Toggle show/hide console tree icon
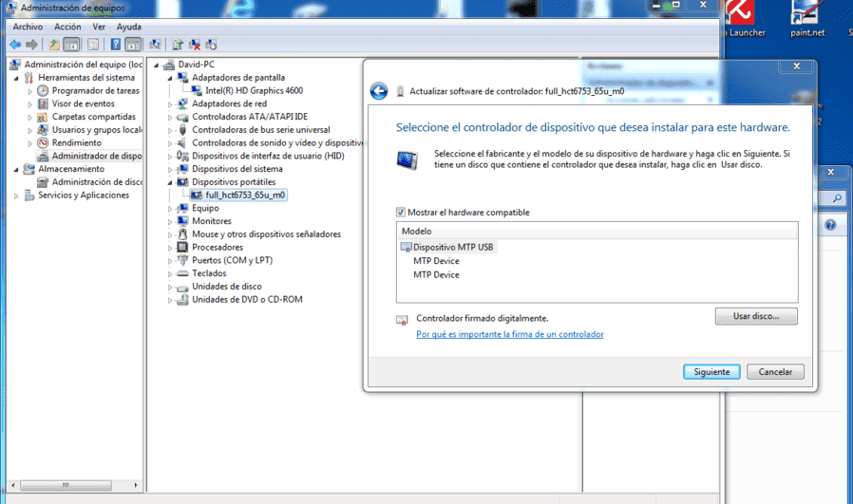The width and height of the screenshot is (853, 504). pyautogui.click(x=71, y=45)
